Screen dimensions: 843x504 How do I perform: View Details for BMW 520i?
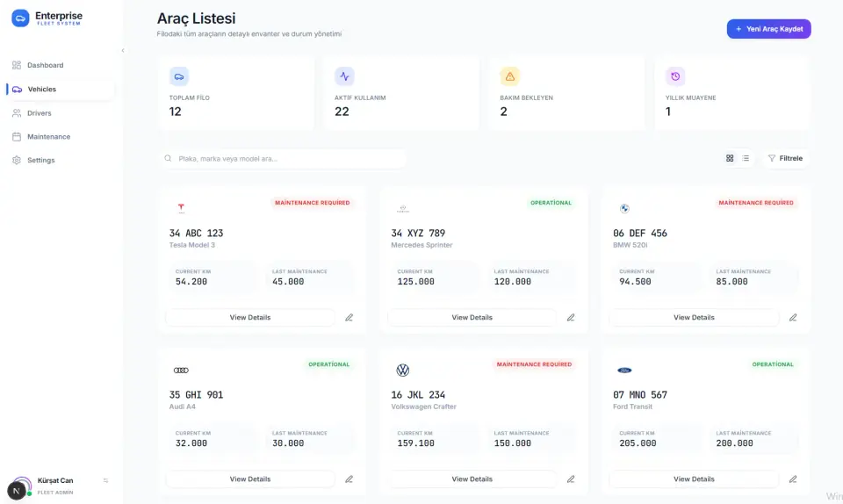[694, 318]
